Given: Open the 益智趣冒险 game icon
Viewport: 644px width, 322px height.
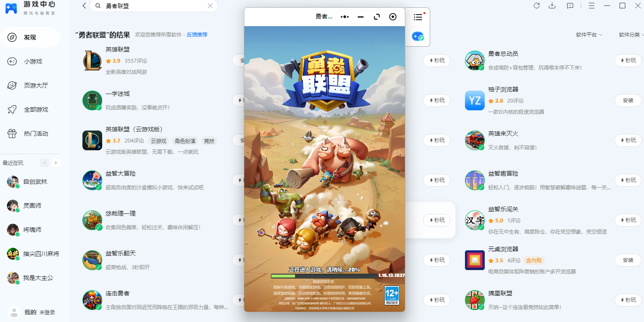Looking at the screenshot, I should (x=475, y=180).
